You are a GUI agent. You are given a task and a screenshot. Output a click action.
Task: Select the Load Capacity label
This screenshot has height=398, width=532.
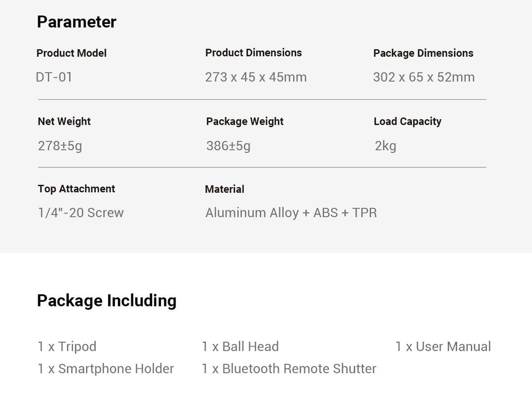point(407,122)
